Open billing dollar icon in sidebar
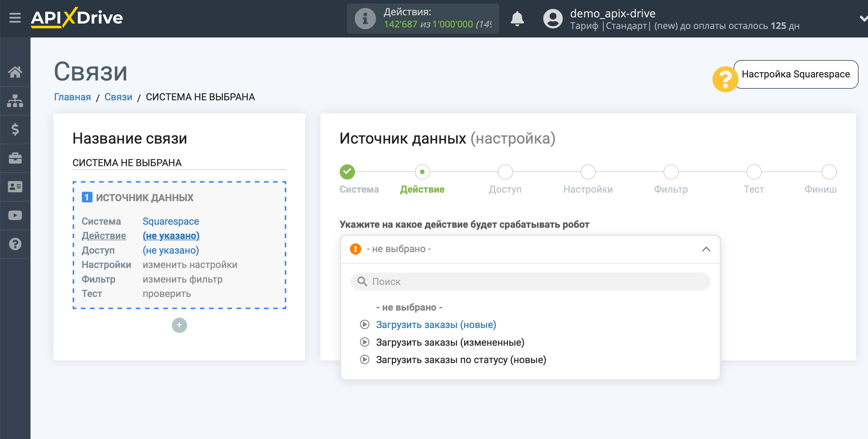 pos(15,129)
